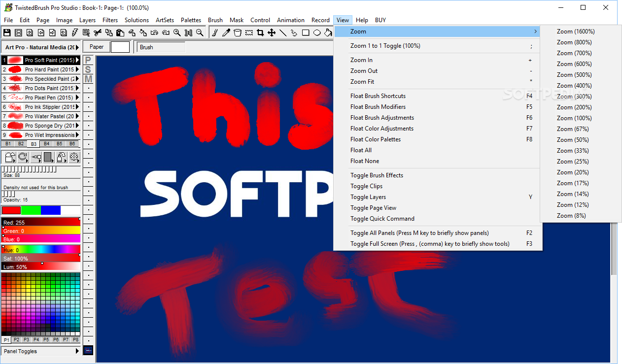Expand the Art Pro - Natural Media ArtSet arrow

(x=77, y=47)
